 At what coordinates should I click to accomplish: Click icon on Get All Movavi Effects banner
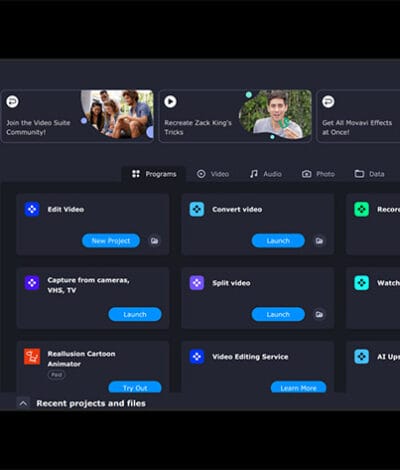328,101
